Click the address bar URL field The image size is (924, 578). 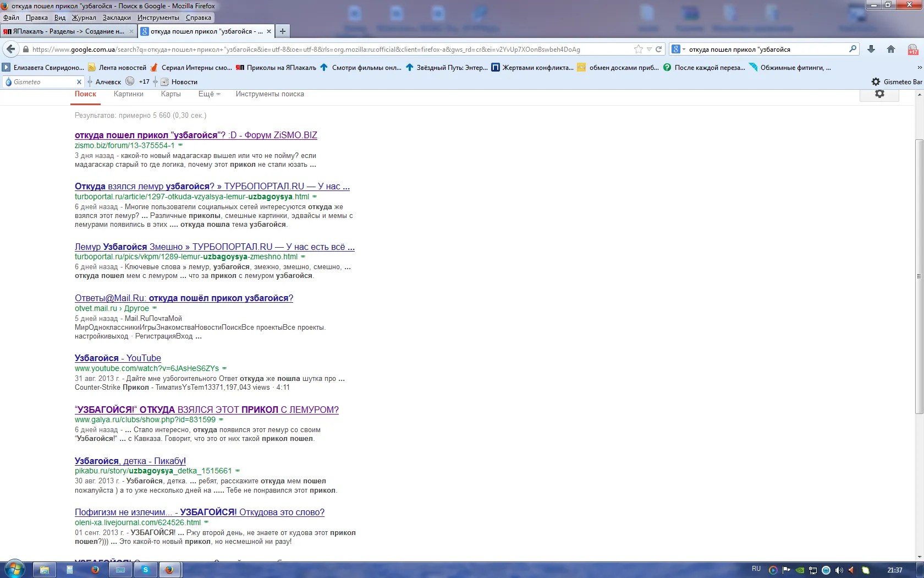(x=330, y=49)
